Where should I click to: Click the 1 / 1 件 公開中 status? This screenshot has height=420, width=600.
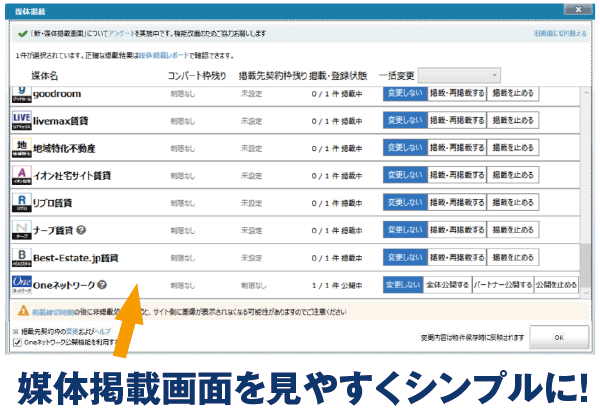pyautogui.click(x=337, y=285)
